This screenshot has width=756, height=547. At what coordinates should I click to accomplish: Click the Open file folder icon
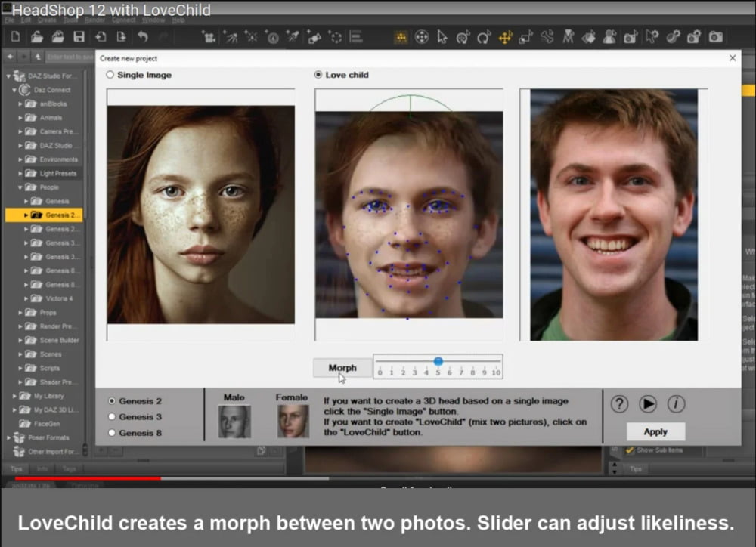(36, 36)
